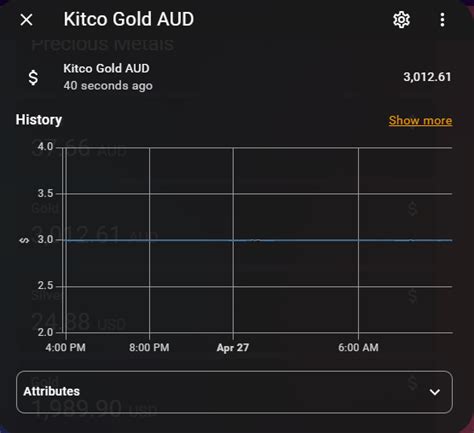Click the rotated $ unit label on y-axis
This screenshot has height=433, width=474.
24,240
